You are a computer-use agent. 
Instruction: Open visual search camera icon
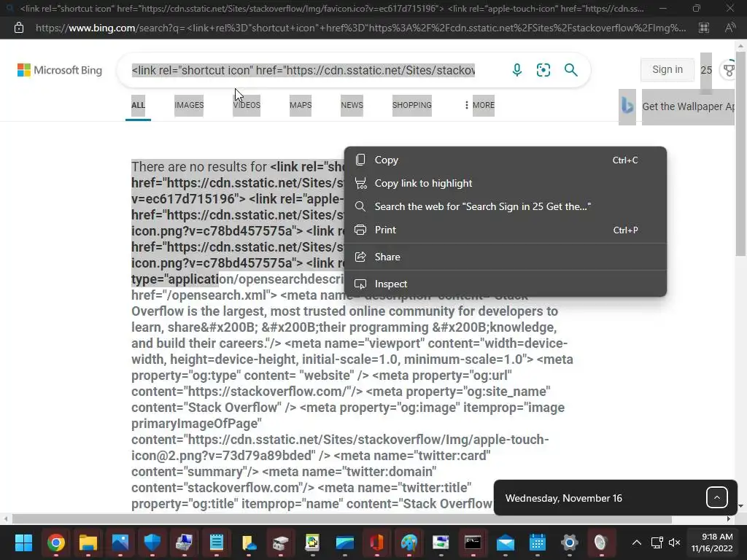(543, 70)
